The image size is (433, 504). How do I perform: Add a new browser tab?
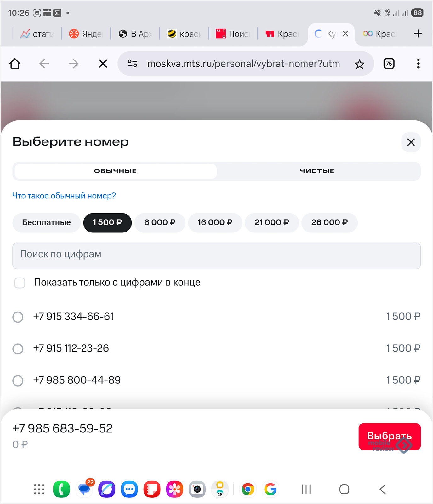click(x=418, y=34)
